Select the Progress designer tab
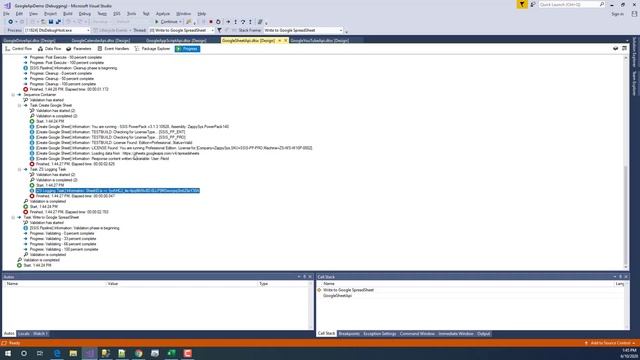Viewport: 640px width, 360px height. (x=187, y=49)
